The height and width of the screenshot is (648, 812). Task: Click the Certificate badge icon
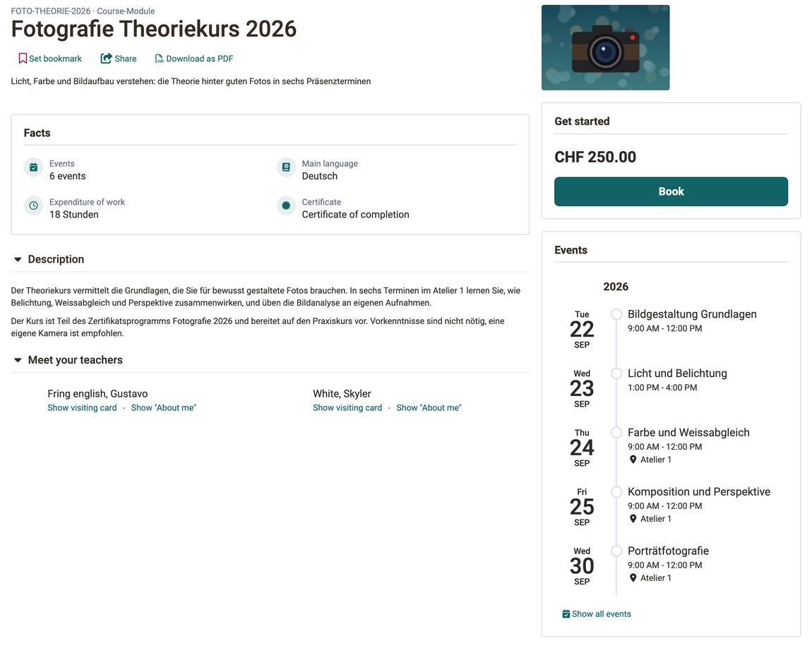[286, 205]
